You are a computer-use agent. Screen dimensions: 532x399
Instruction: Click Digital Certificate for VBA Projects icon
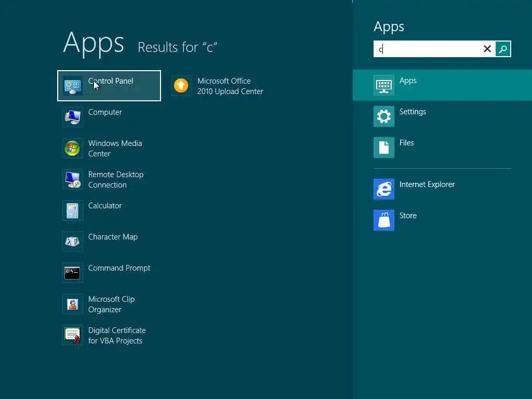tap(73, 336)
